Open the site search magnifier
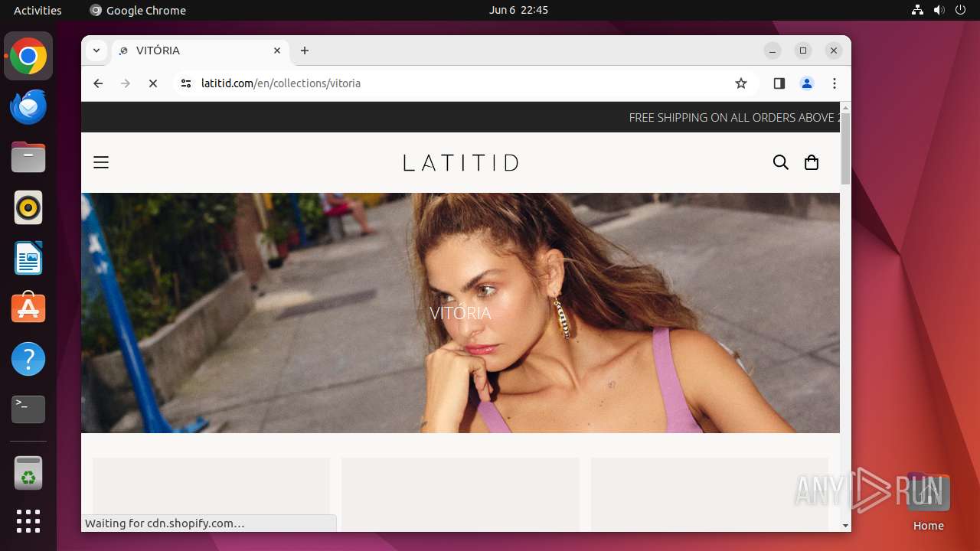This screenshot has height=551, width=980. [x=780, y=162]
